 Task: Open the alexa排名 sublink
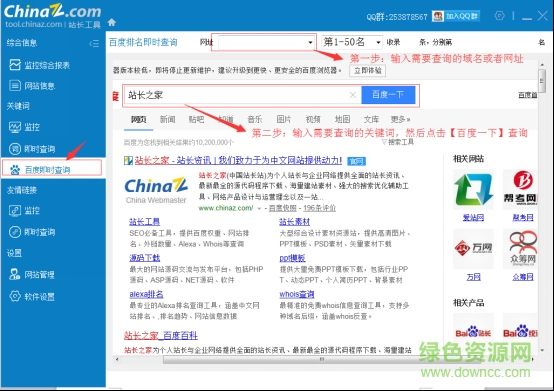pos(146,294)
